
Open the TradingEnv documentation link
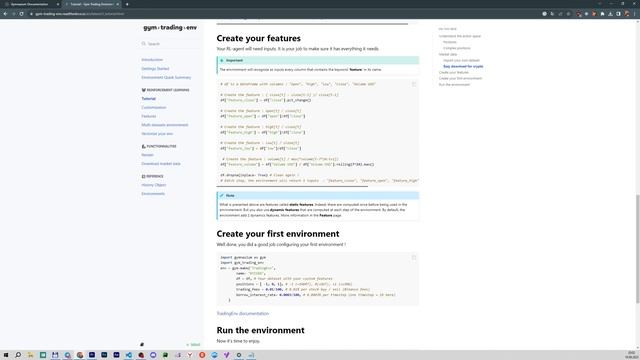242,313
